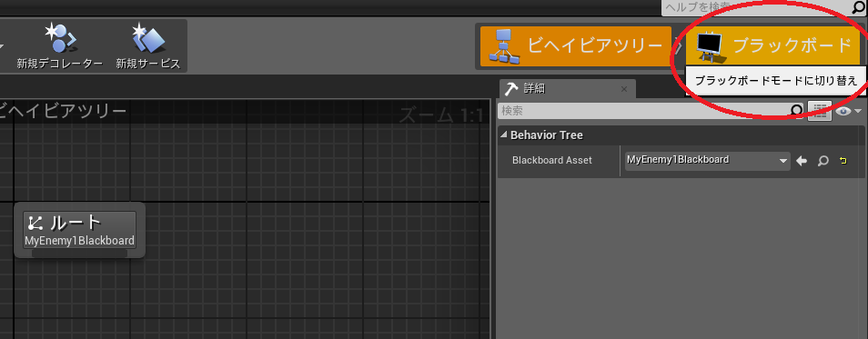Open the Blackboard Asset MyEnemy1Blackboard dropdown
Viewport: 868px width, 339px height.
pyautogui.click(x=708, y=161)
